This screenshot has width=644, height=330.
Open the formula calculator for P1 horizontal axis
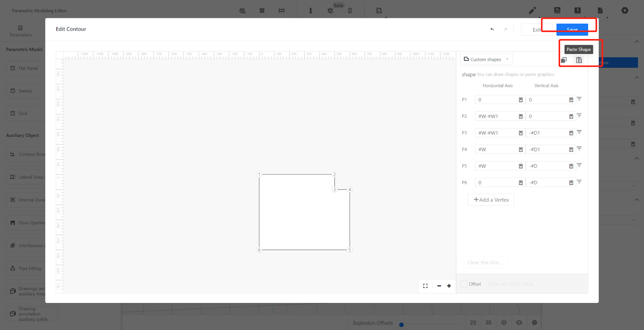point(520,100)
